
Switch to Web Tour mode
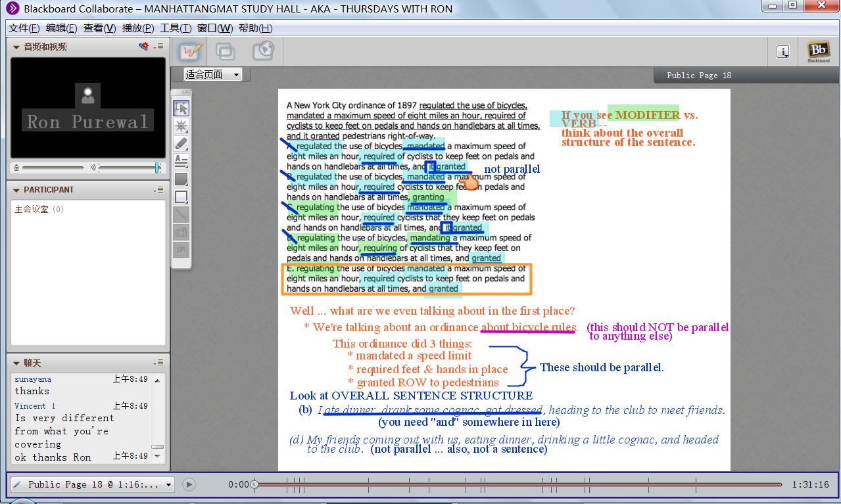click(263, 51)
